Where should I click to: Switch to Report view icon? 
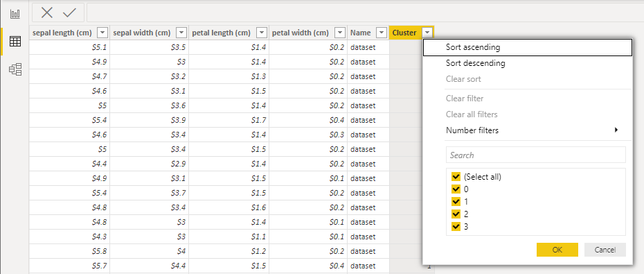coord(15,14)
